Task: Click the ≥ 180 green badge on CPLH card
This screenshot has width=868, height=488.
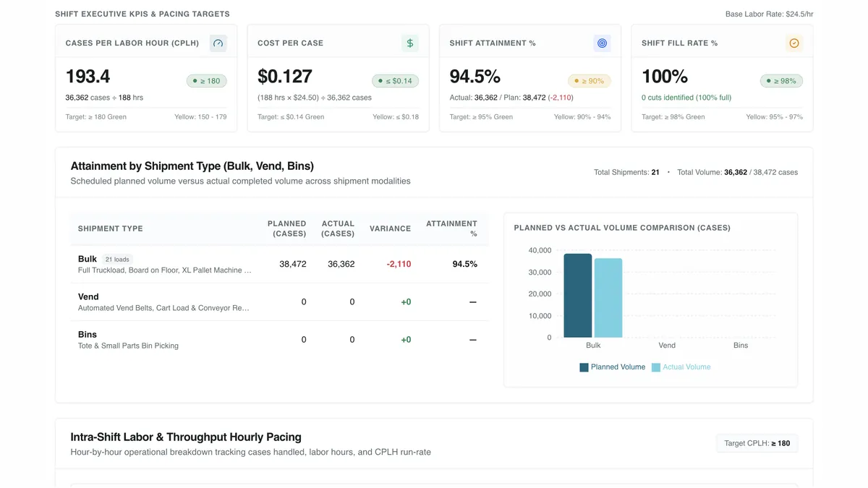Action: (x=206, y=81)
